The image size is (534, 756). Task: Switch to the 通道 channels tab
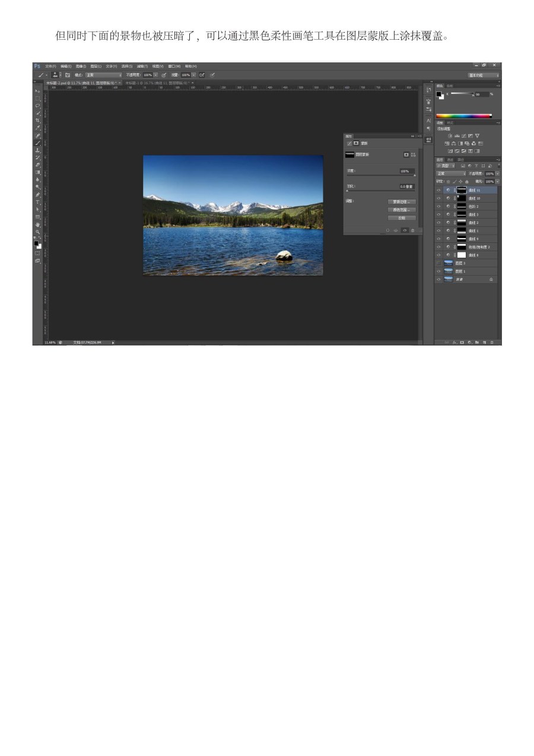(450, 160)
